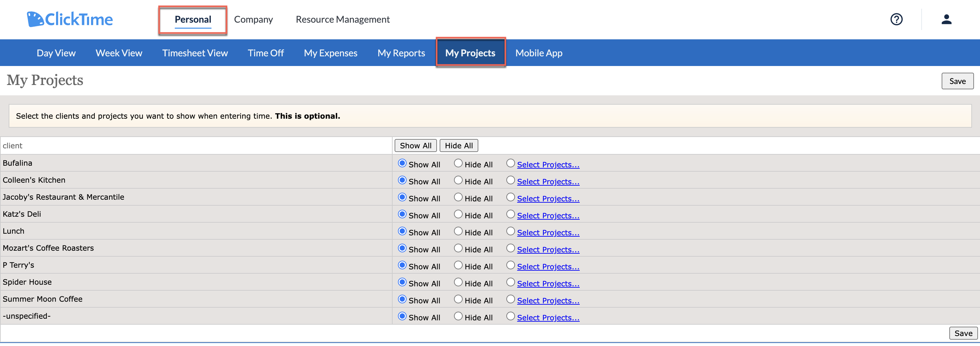Open the help question mark icon

(x=896, y=19)
